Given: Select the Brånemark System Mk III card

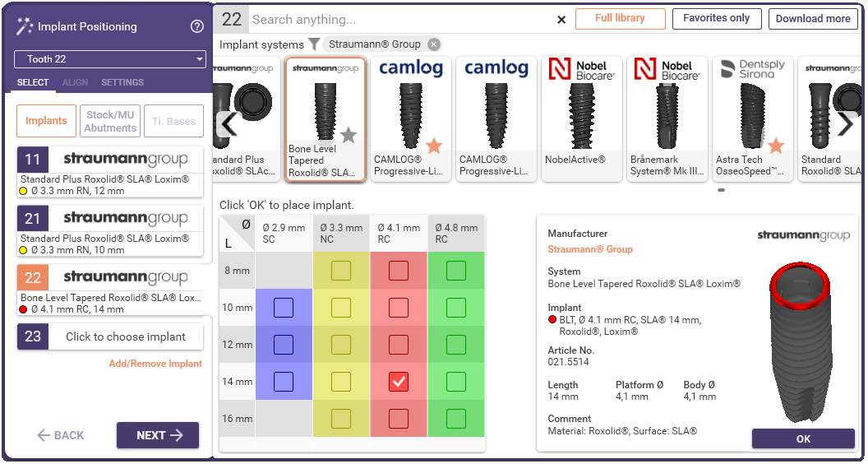Looking at the screenshot, I should tap(667, 119).
